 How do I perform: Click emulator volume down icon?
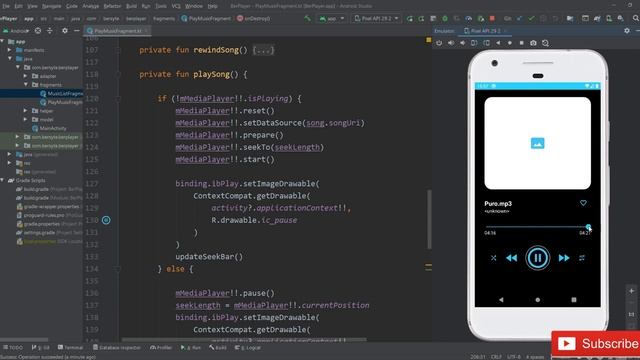[462, 43]
